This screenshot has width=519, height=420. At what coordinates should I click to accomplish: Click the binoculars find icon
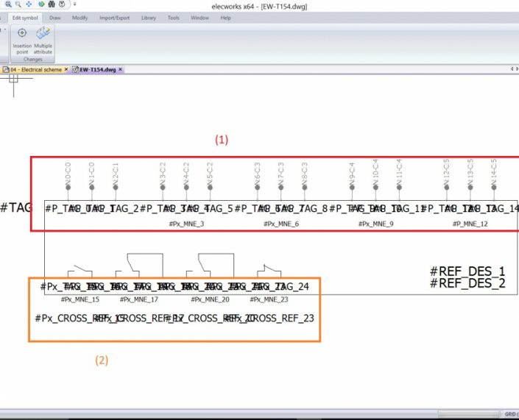[52, 4]
